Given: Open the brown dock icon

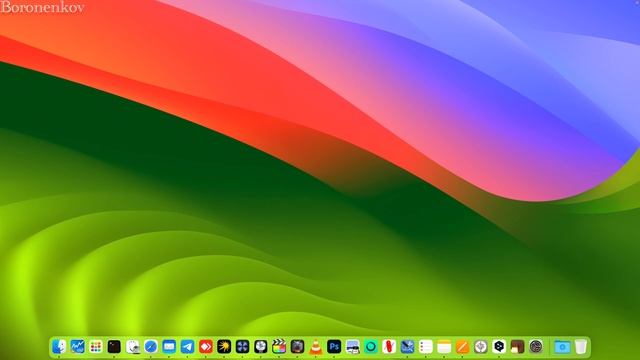Looking at the screenshot, I should click(x=518, y=347).
